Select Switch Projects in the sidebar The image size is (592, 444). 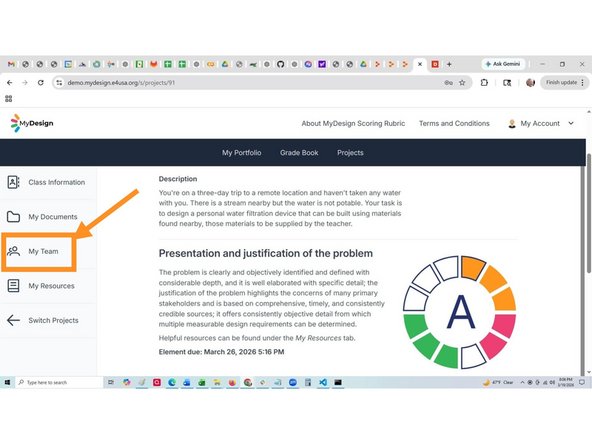pyautogui.click(x=48, y=320)
